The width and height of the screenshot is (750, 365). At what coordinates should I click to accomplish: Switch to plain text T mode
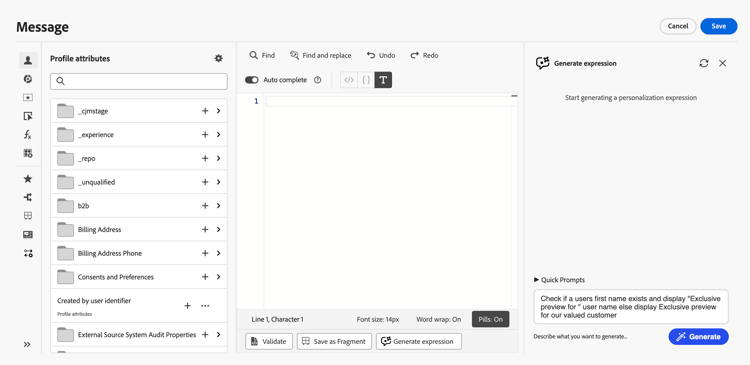(383, 80)
